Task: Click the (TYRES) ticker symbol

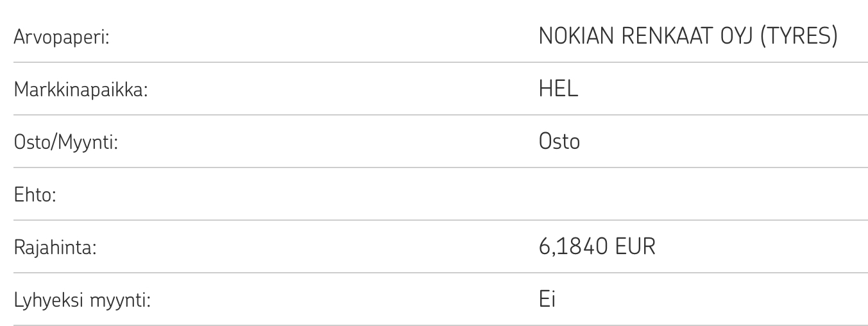Action: click(x=798, y=37)
